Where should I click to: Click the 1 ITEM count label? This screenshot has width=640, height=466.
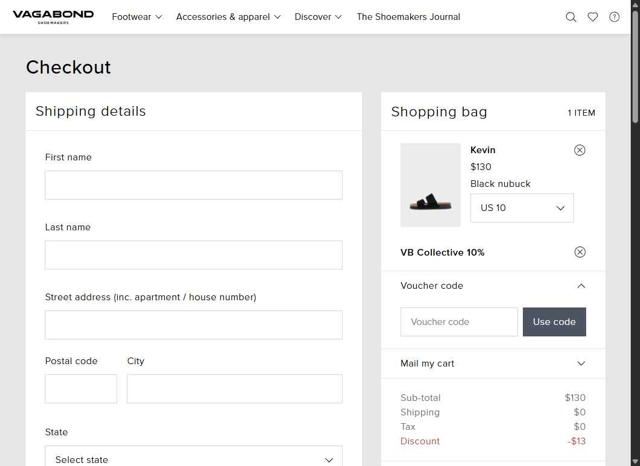pos(581,113)
